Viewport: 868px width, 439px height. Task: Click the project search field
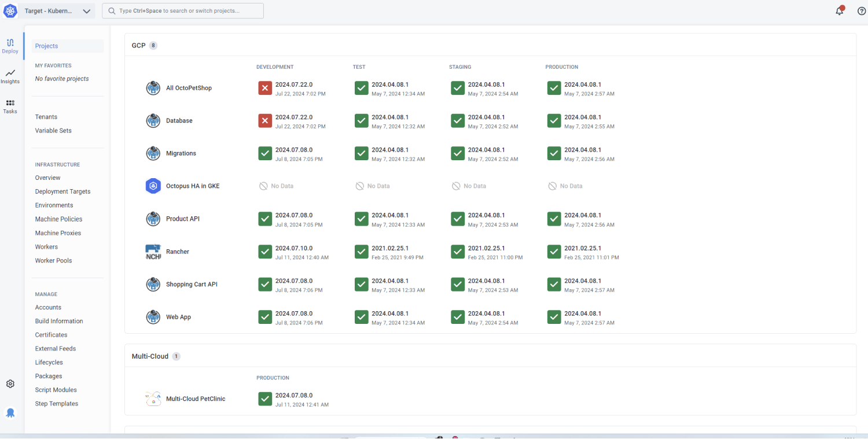[x=182, y=10]
